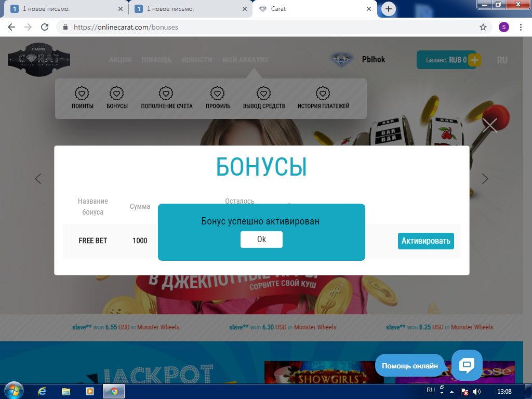
Task: Click the 1000 bonus sum value
Action: click(140, 241)
